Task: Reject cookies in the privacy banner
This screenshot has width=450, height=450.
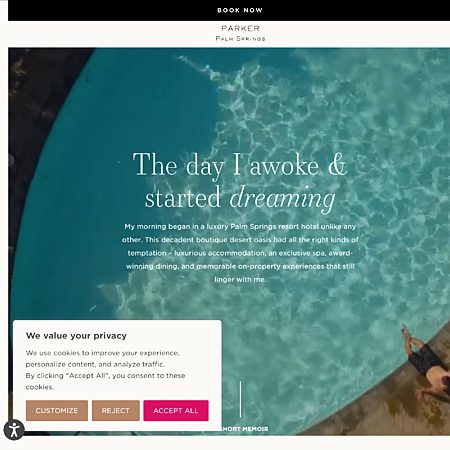Action: 116,410
